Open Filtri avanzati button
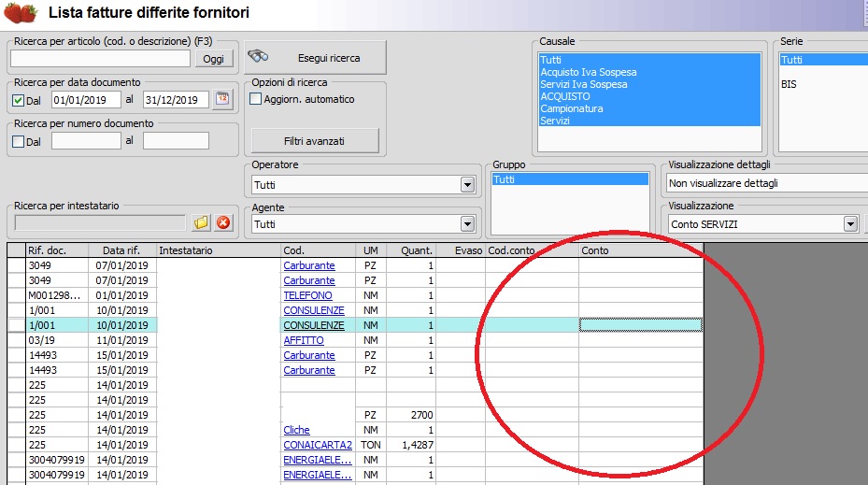This screenshot has height=485, width=868. [x=315, y=141]
